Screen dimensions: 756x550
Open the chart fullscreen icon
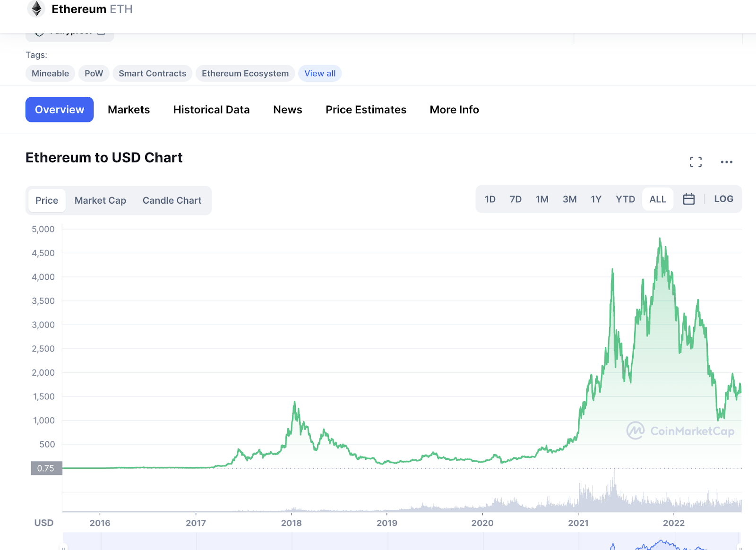[696, 162]
